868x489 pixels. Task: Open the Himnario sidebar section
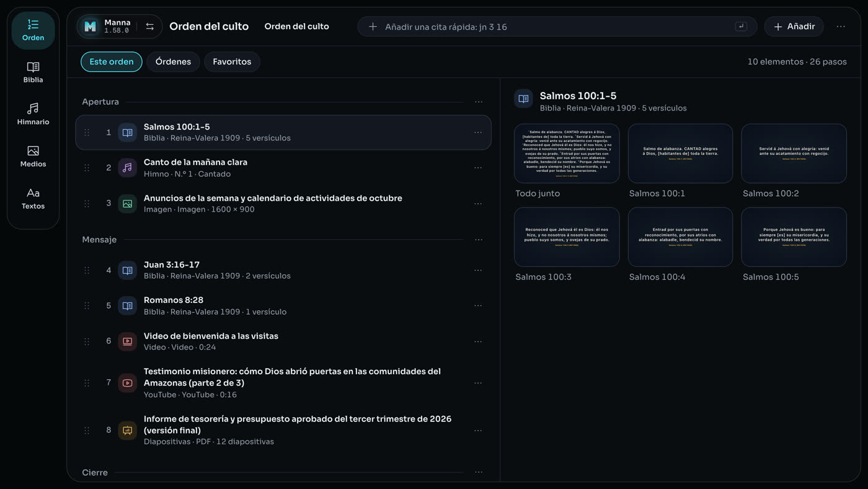click(33, 114)
